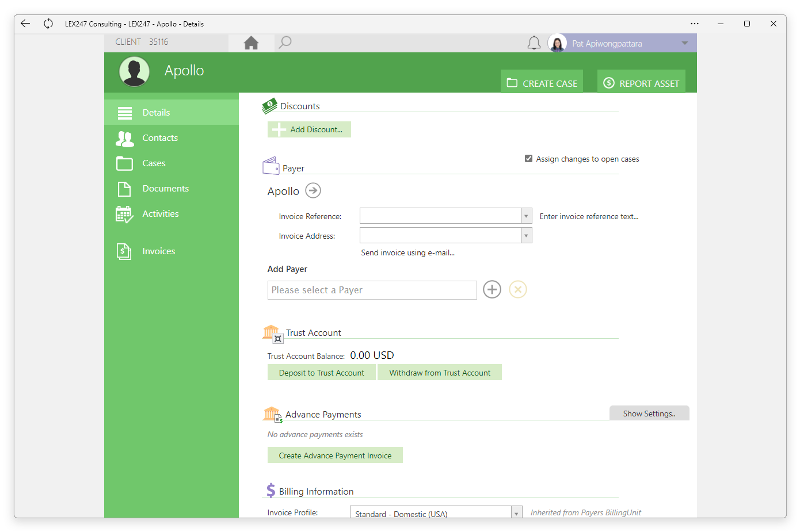Open the search magnifier icon
This screenshot has width=800, height=532.
point(285,43)
